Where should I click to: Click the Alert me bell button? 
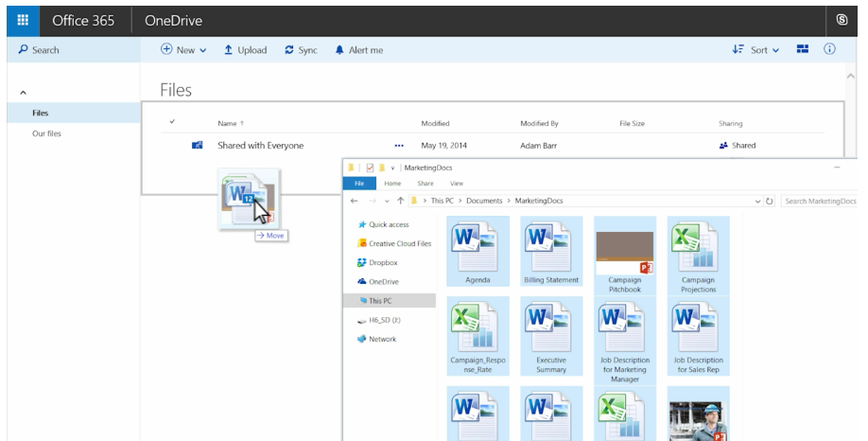click(x=358, y=50)
